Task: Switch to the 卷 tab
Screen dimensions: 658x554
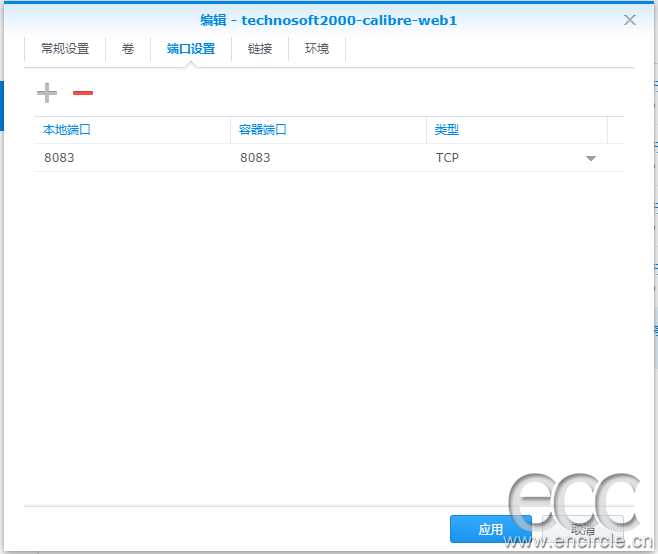Action: point(128,49)
